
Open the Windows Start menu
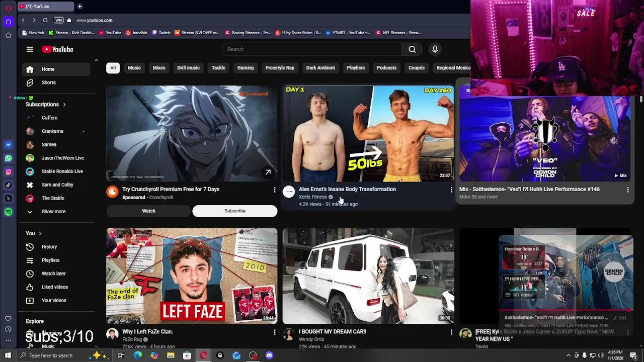tap(8, 355)
